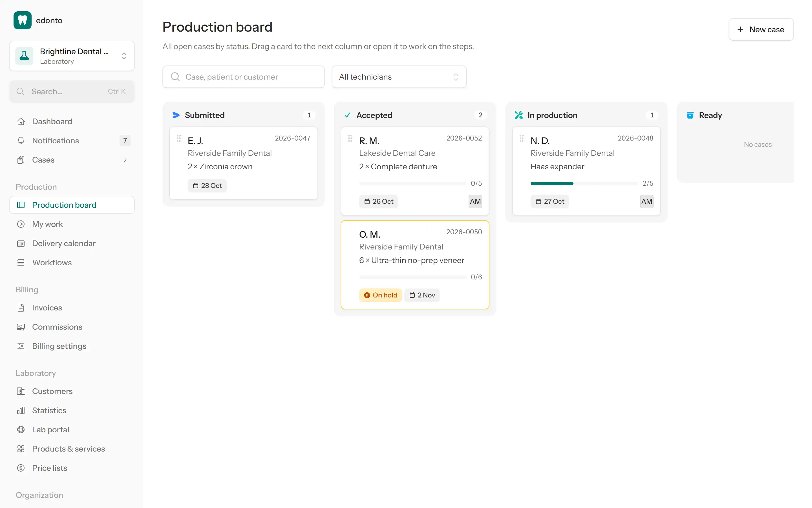Click the 28 Oct due date chip
This screenshot has height=508, width=812.
click(207, 185)
